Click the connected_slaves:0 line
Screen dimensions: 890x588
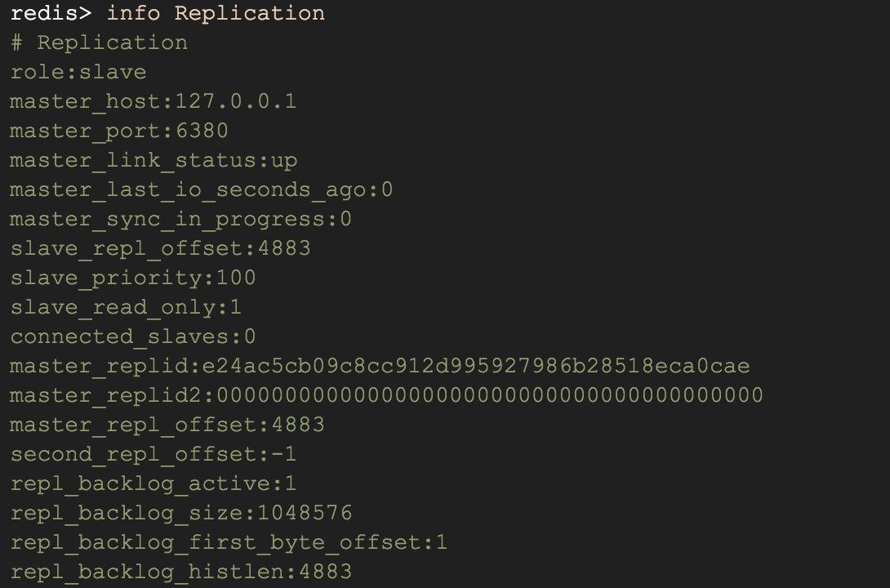[x=133, y=336]
